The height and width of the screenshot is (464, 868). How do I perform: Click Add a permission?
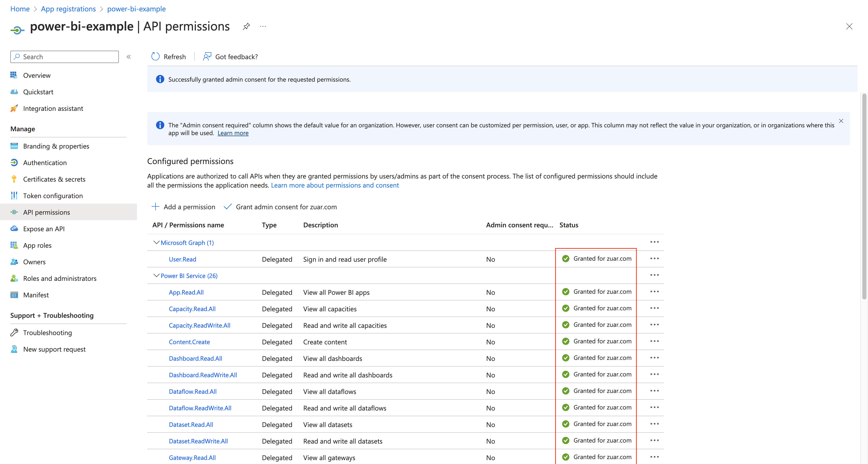pos(184,207)
